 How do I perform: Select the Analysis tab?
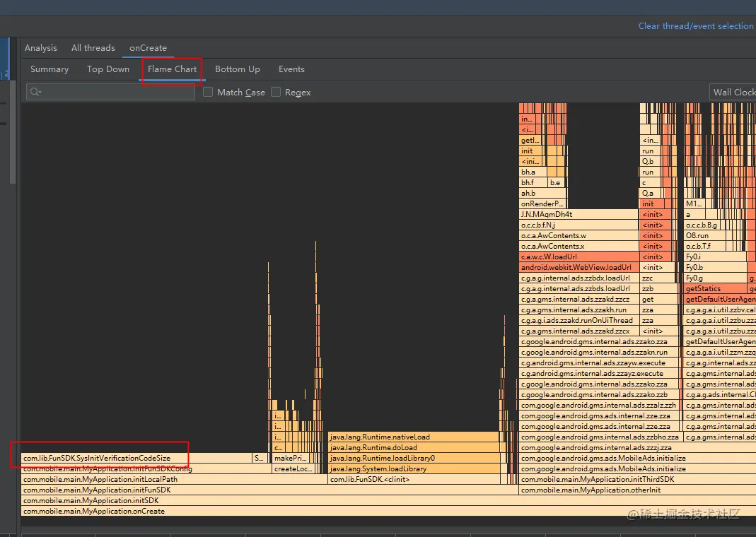pyautogui.click(x=41, y=47)
